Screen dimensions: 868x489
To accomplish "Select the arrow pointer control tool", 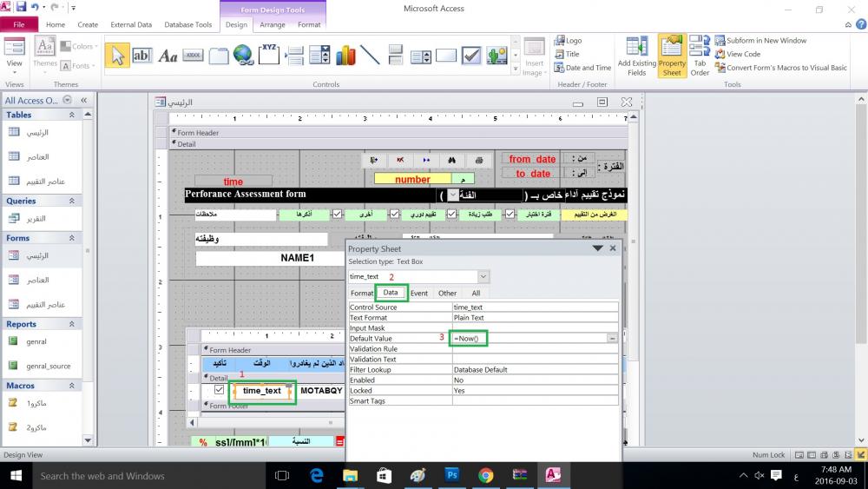I will tap(117, 56).
